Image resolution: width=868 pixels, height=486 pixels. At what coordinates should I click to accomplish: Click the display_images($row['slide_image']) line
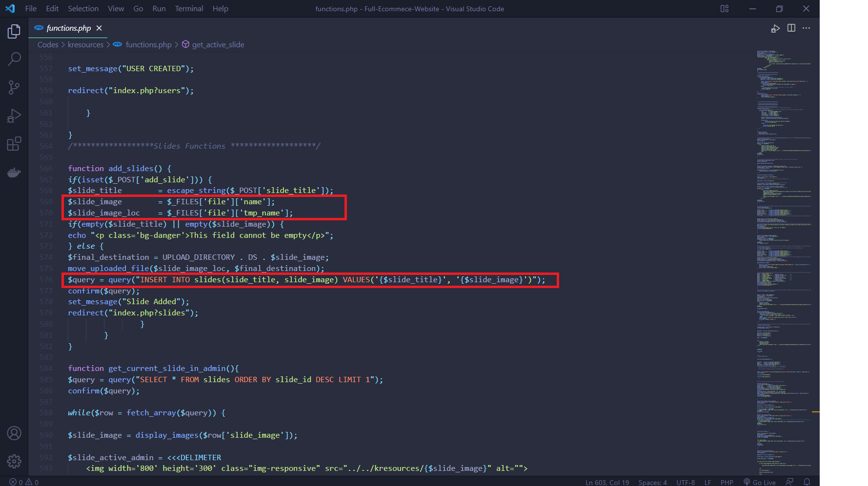(182, 435)
